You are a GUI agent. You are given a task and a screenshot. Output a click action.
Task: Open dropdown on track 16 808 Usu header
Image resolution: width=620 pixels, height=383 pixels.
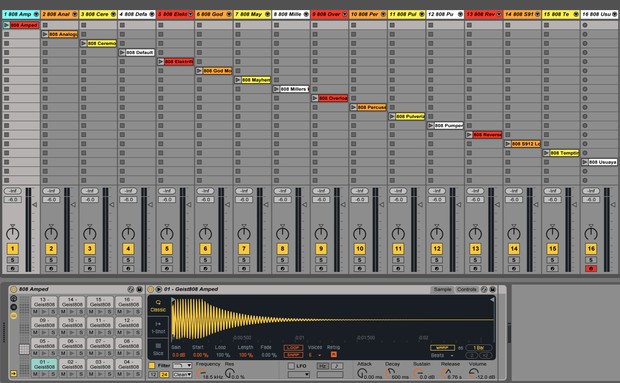coord(614,14)
